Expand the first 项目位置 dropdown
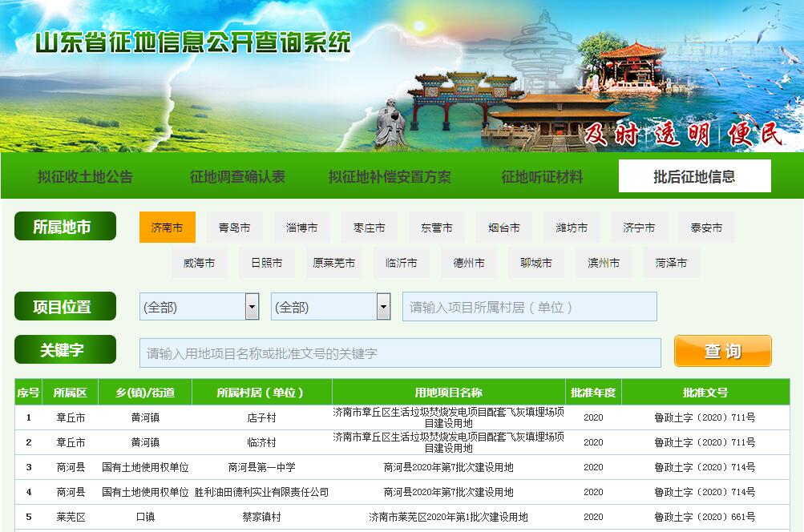 [x=199, y=307]
